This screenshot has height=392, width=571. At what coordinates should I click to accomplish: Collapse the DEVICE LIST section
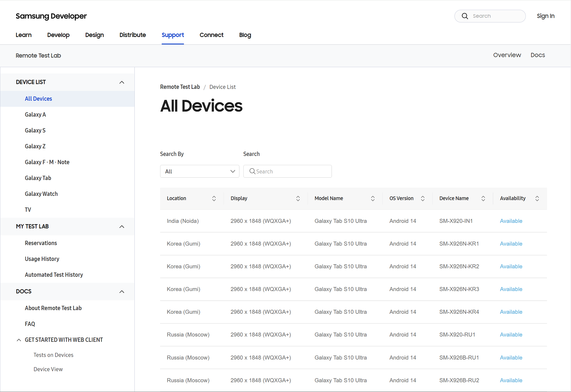122,82
